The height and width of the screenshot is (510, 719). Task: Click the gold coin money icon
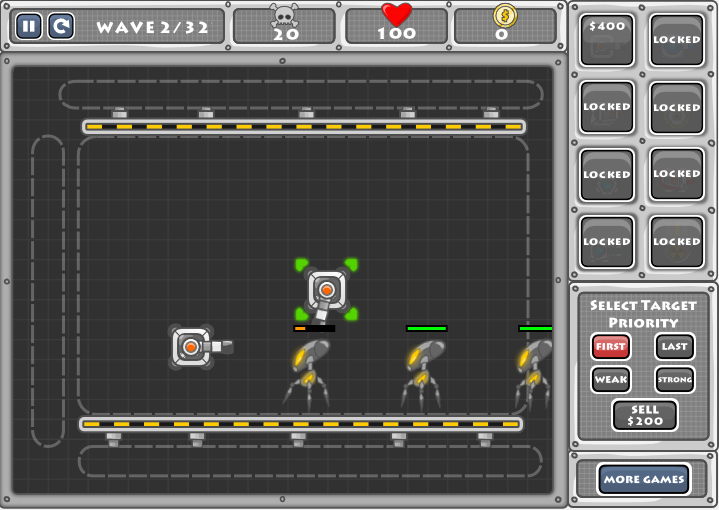click(505, 15)
